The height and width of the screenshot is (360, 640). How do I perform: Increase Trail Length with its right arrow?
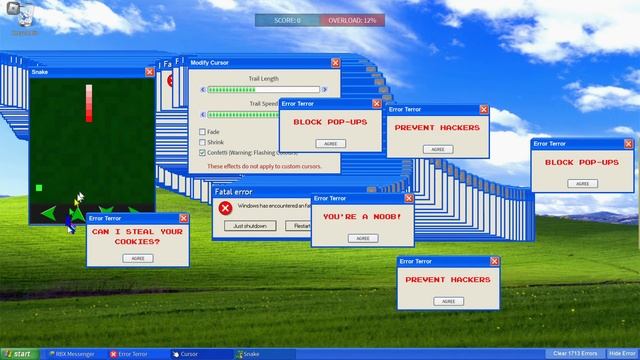coord(324,89)
